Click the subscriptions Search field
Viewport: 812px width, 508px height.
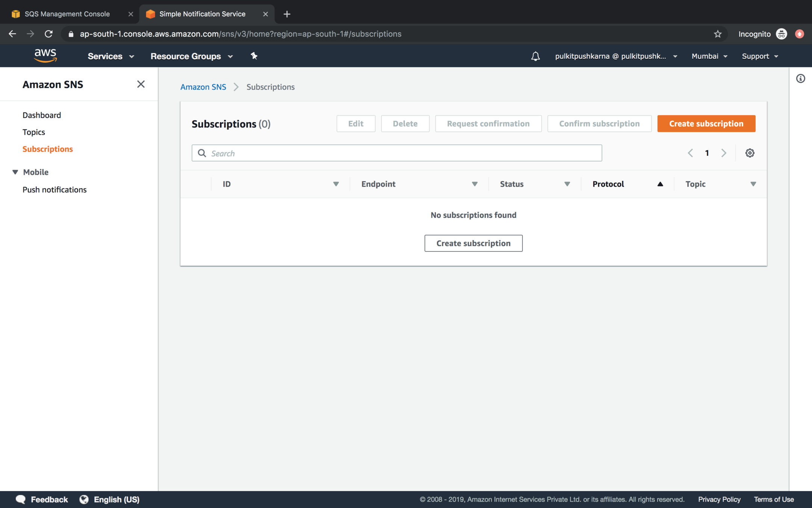click(x=396, y=153)
